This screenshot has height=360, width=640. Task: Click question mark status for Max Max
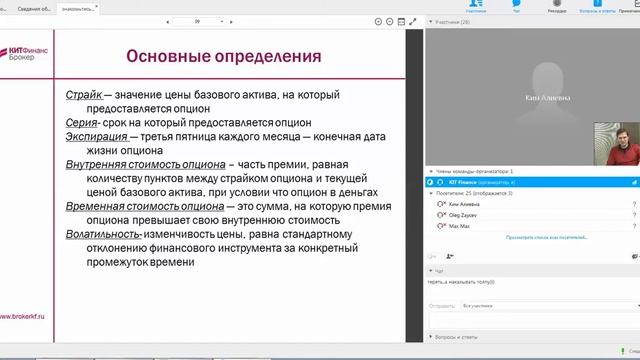click(634, 226)
